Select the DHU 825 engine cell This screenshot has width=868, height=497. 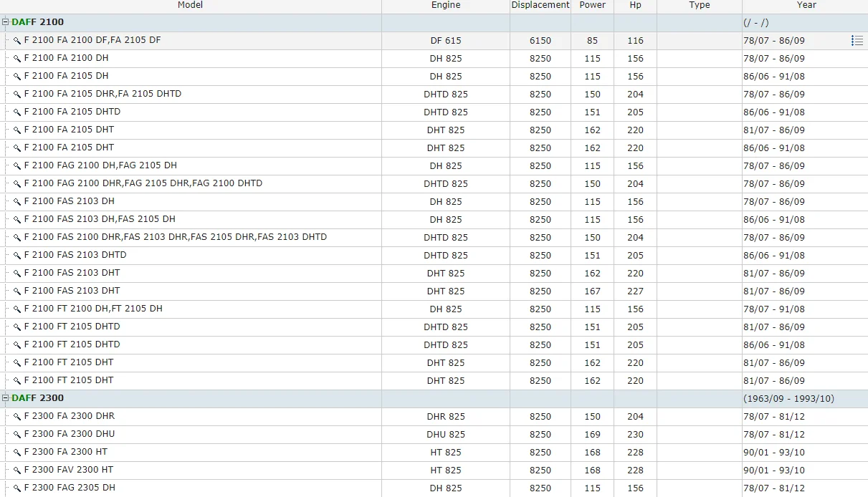point(446,435)
